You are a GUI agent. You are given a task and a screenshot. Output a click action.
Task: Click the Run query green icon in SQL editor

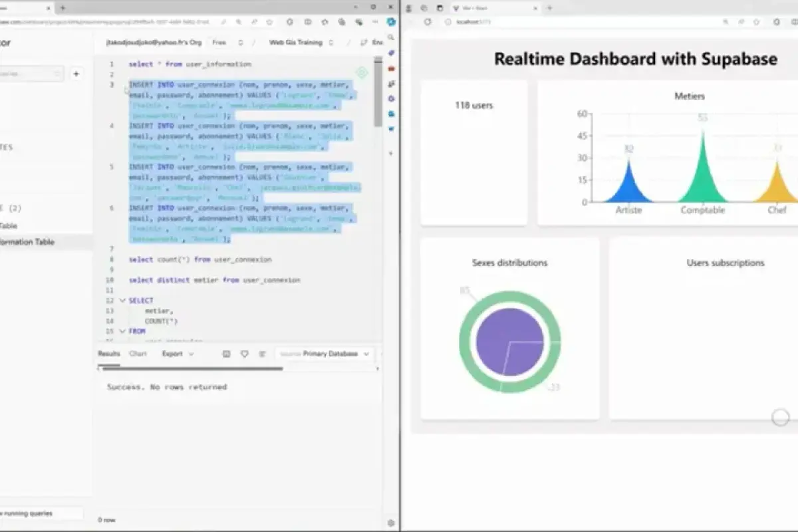[361, 73]
